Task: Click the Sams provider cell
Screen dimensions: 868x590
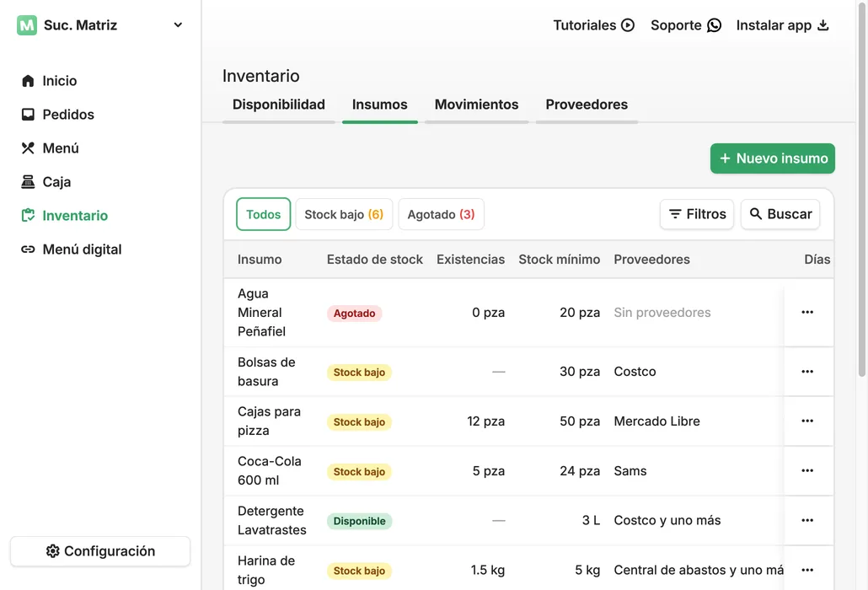Action: (x=630, y=471)
